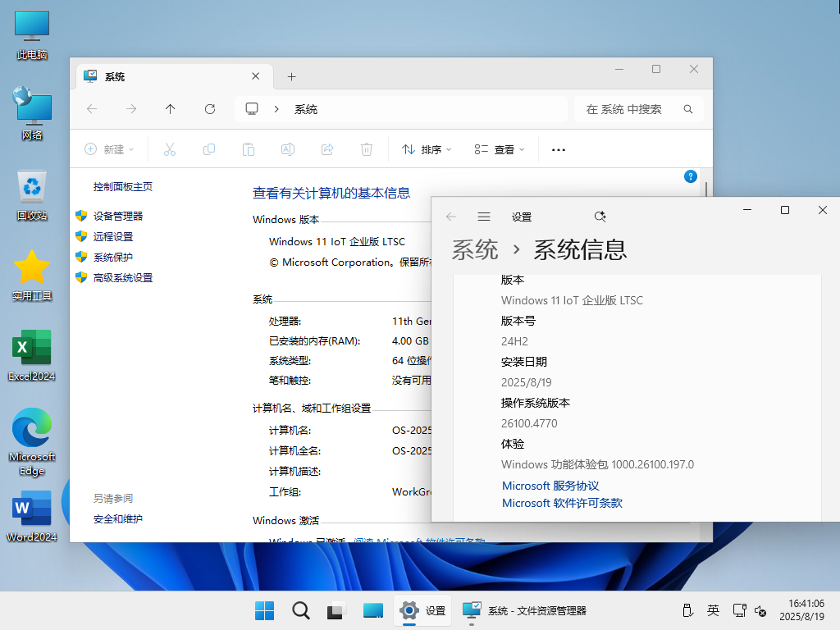Click the search magnifier in explorer
This screenshot has height=630, width=840.
pos(688,109)
